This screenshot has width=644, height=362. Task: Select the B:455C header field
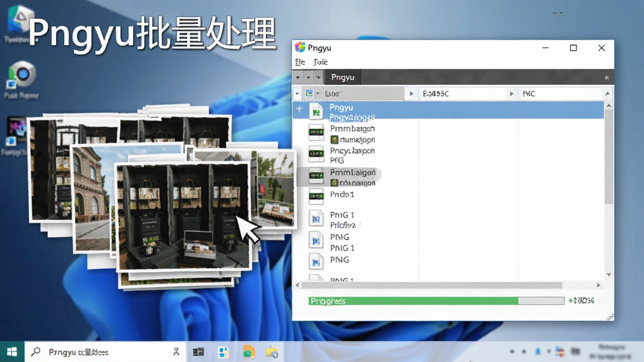(464, 94)
